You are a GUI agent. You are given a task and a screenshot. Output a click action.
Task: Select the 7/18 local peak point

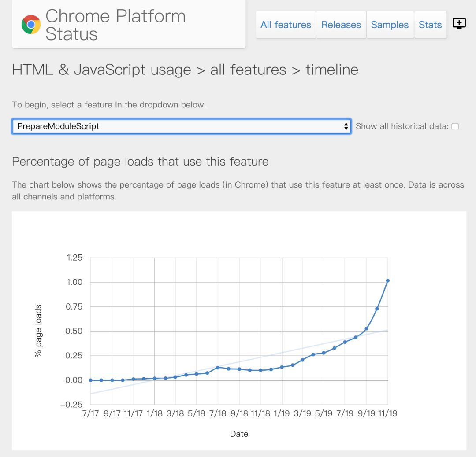[x=218, y=367]
